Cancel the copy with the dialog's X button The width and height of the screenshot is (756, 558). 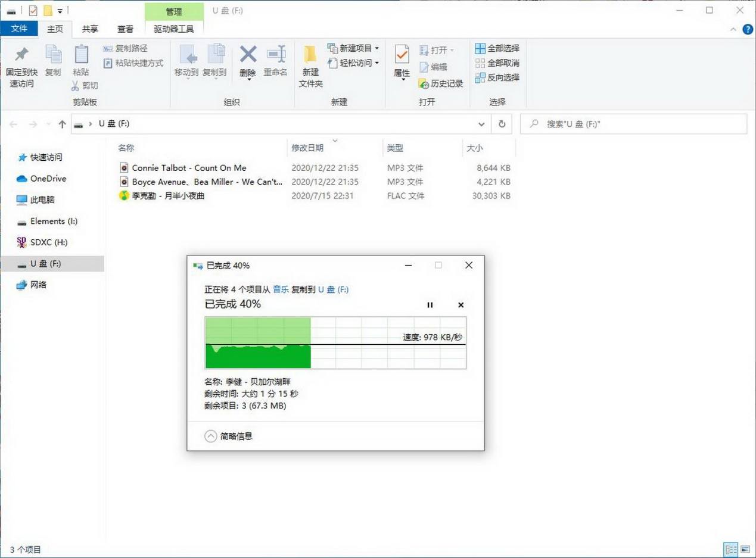pyautogui.click(x=461, y=305)
